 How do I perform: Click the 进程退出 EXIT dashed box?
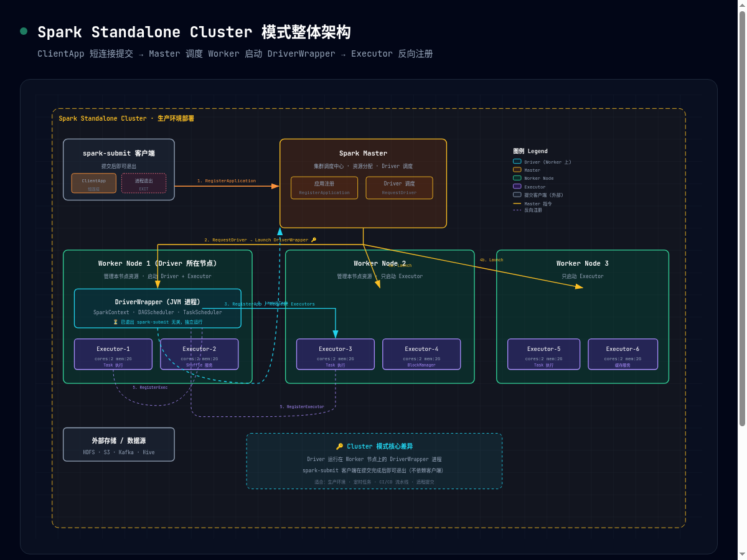(144, 183)
